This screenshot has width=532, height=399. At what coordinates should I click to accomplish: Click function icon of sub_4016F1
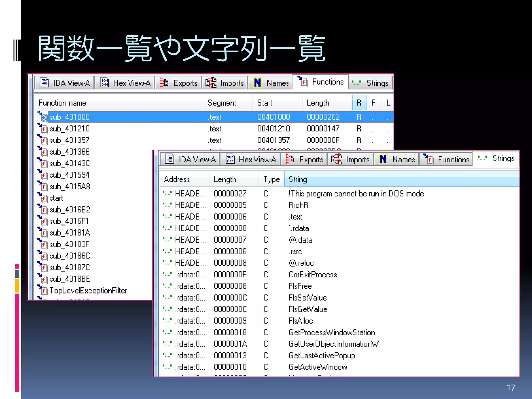[x=43, y=221]
